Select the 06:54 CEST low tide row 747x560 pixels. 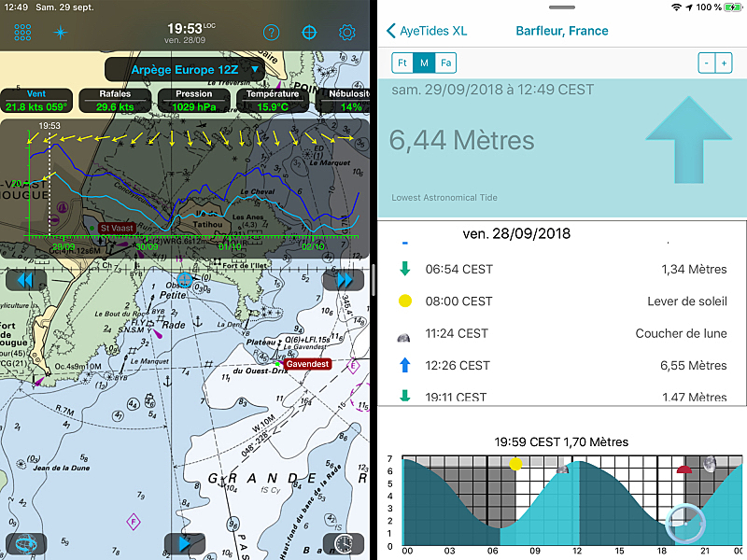point(562,269)
